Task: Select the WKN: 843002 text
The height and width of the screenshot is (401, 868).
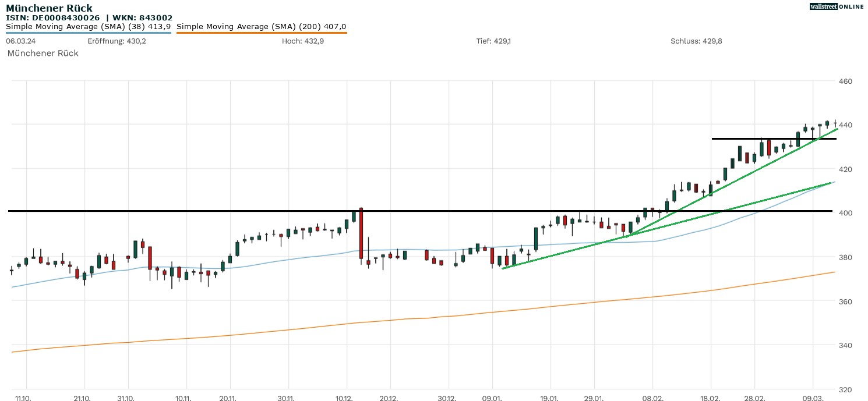Action: [142, 18]
